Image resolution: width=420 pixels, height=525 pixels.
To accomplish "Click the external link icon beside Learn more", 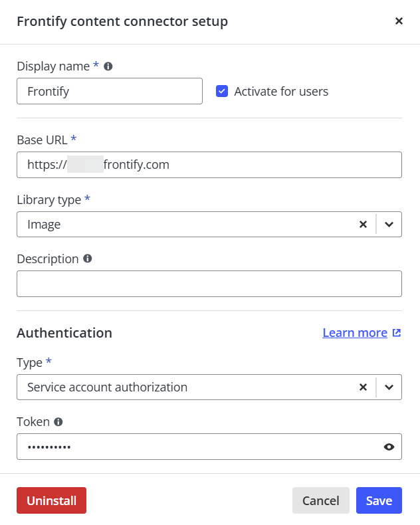I will point(397,333).
